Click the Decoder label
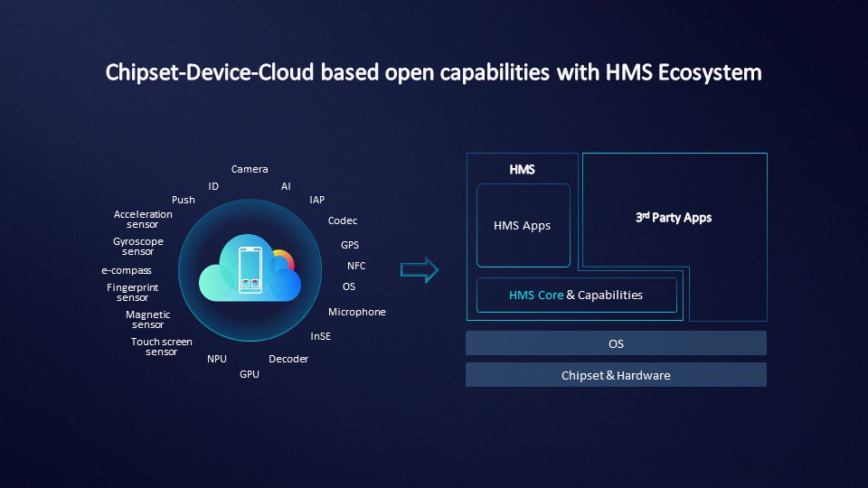This screenshot has width=868, height=488. tap(288, 359)
